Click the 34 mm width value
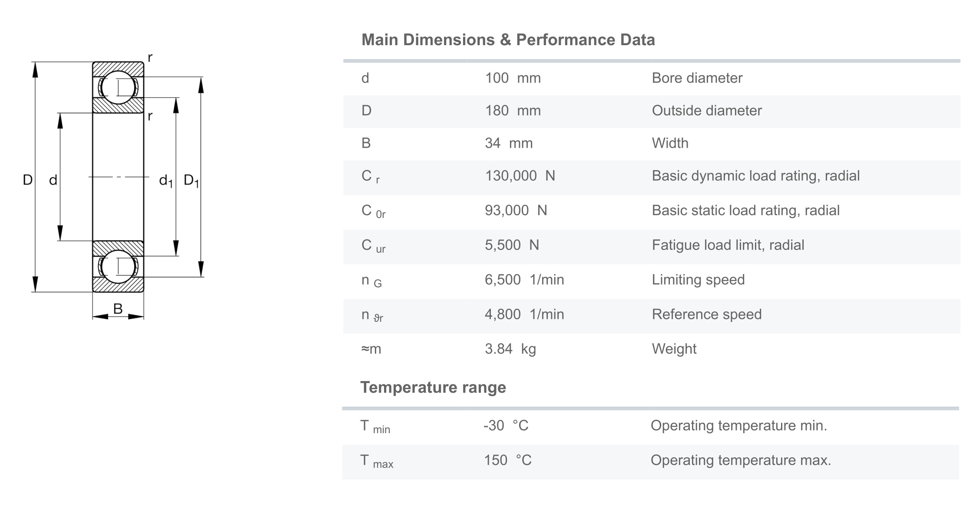The image size is (980, 507). pyautogui.click(x=508, y=143)
